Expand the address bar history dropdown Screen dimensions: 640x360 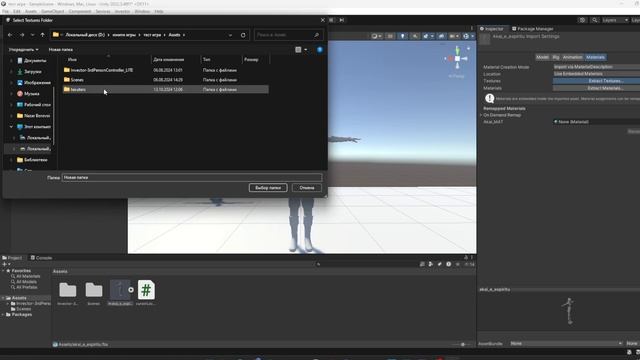point(230,35)
